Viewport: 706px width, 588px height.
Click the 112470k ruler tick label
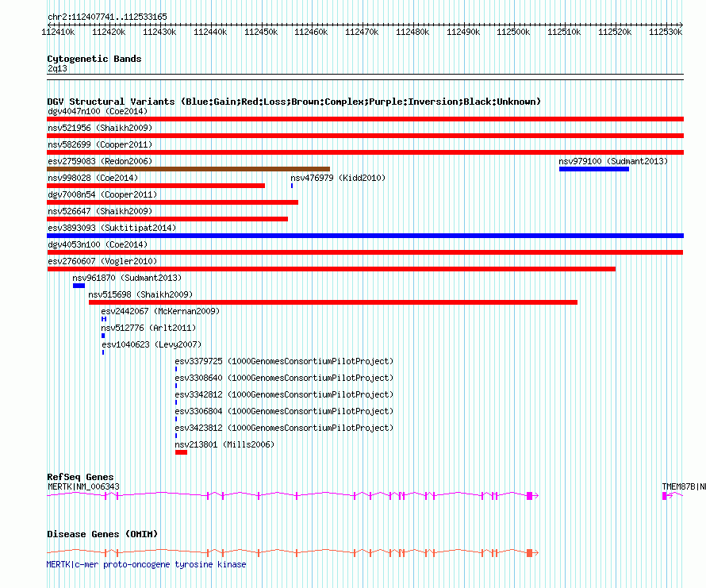(x=362, y=33)
